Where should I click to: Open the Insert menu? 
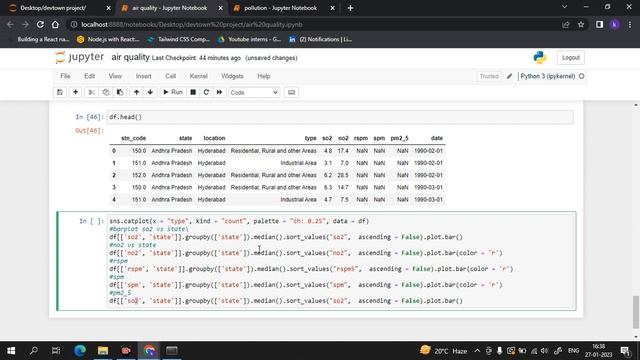pyautogui.click(x=143, y=76)
